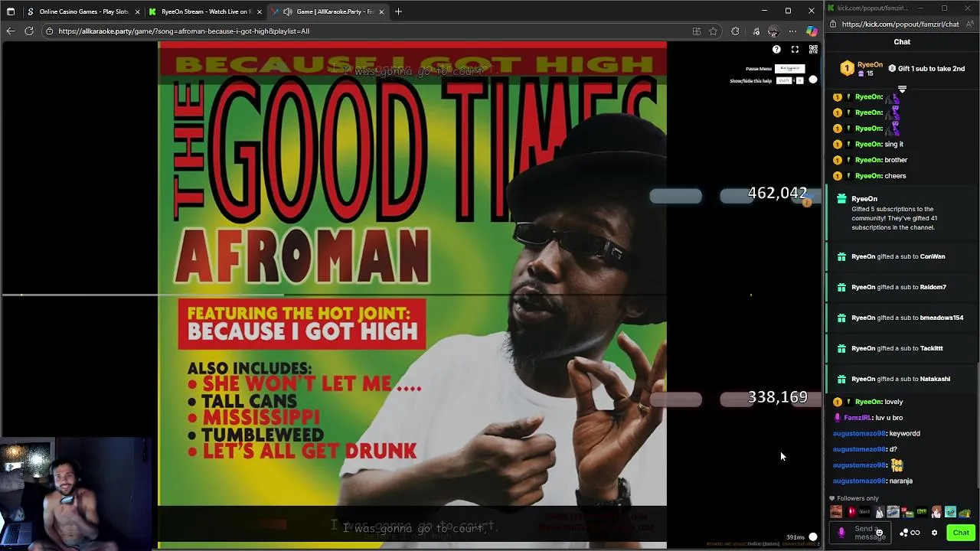Add this page to favorites star

click(x=713, y=31)
